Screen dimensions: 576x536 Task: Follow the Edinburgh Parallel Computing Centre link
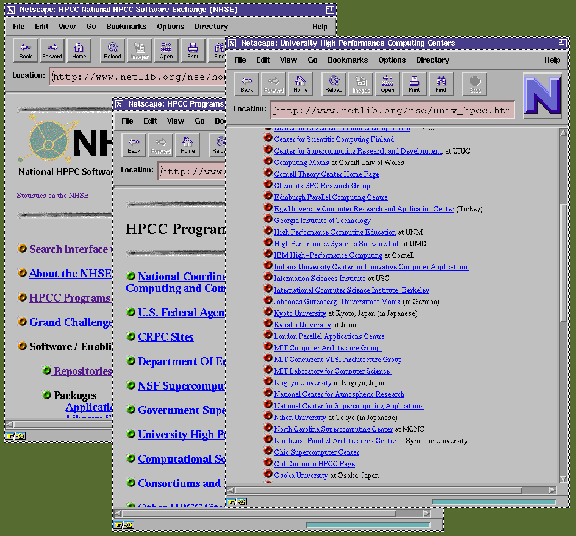tap(331, 197)
